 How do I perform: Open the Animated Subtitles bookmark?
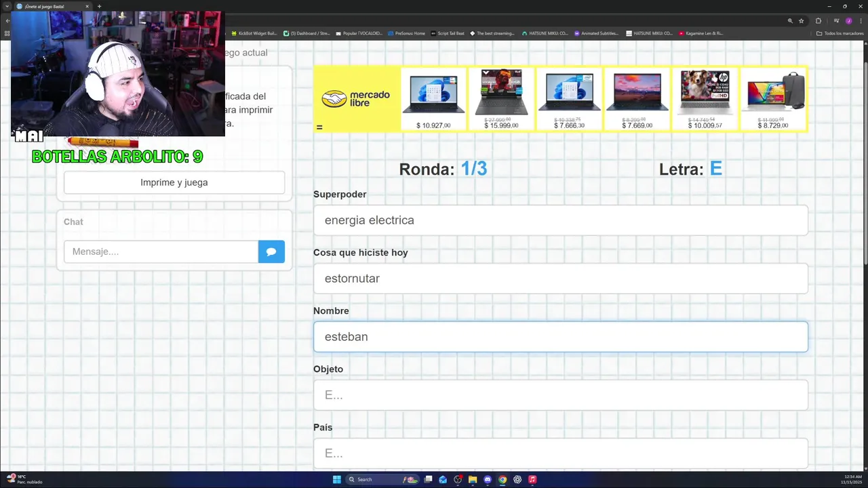(x=596, y=33)
